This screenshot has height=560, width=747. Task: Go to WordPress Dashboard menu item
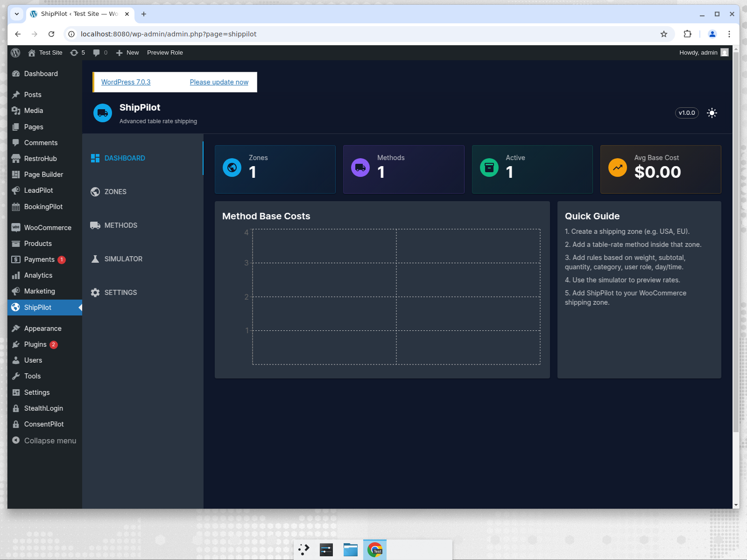point(45,74)
